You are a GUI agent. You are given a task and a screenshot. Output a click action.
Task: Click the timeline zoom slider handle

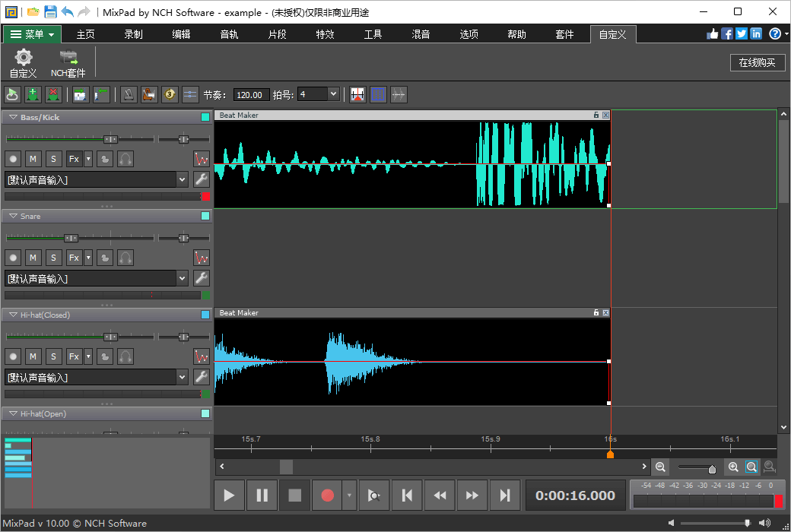[712, 470]
